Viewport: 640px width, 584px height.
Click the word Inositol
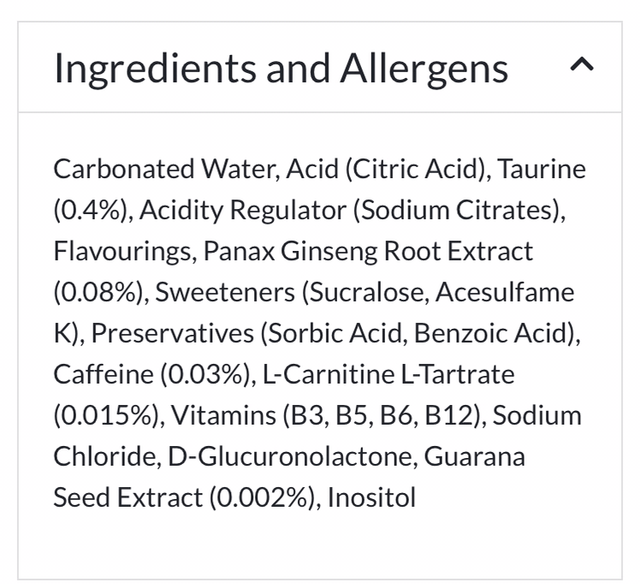pos(372,498)
